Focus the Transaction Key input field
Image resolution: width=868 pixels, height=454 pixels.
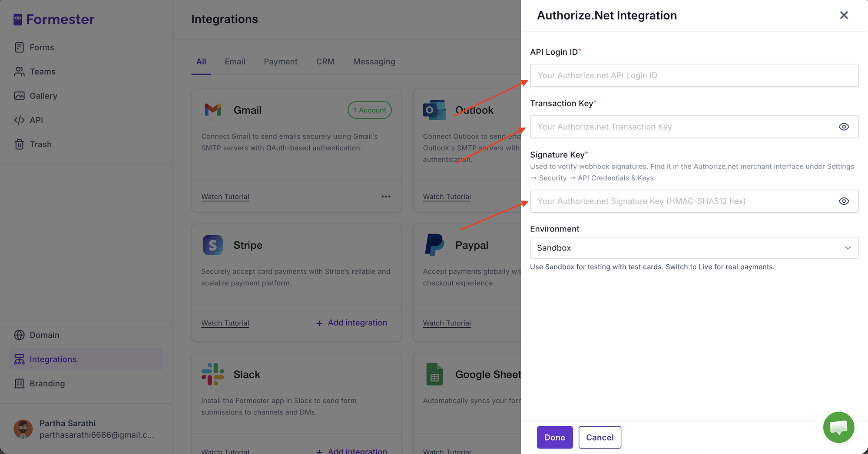tap(694, 127)
